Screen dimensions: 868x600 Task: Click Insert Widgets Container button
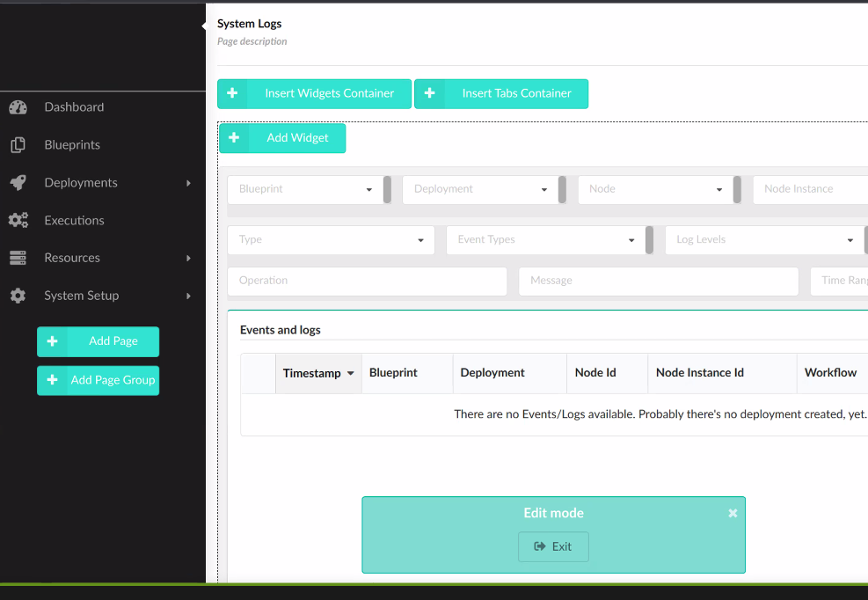tap(315, 93)
